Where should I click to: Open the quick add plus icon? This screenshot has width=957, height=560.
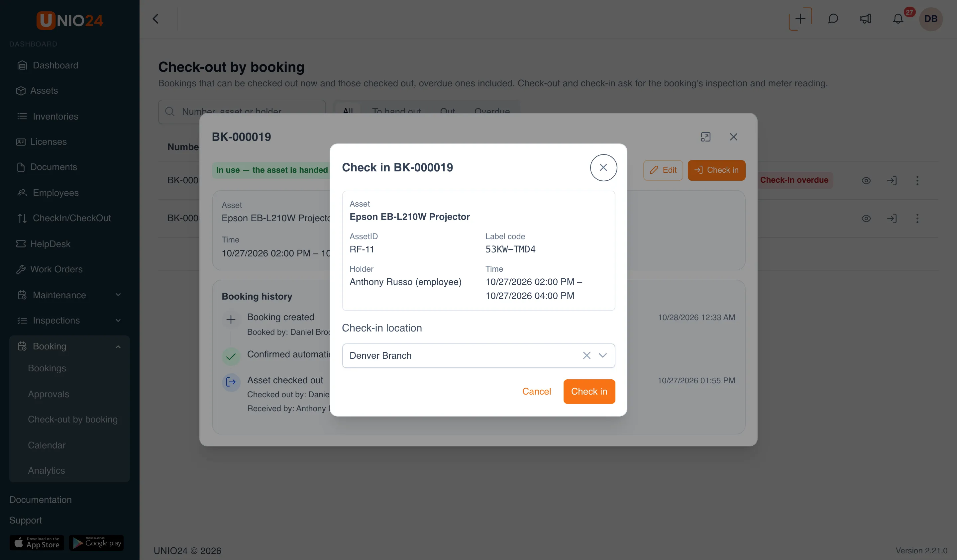(x=800, y=19)
